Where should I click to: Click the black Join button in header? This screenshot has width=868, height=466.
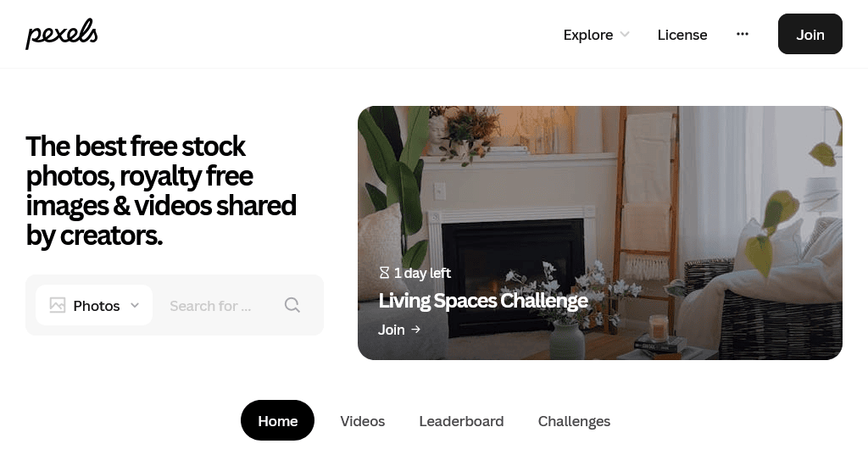pos(810,34)
